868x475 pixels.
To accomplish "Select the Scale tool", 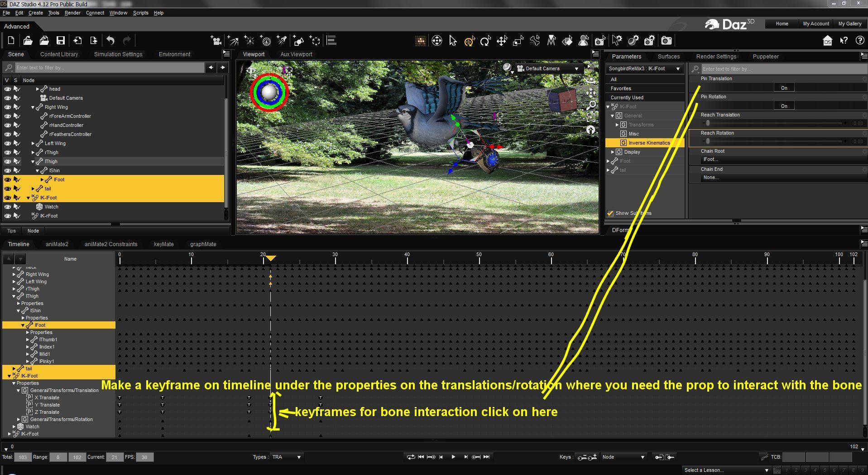I will [518, 41].
